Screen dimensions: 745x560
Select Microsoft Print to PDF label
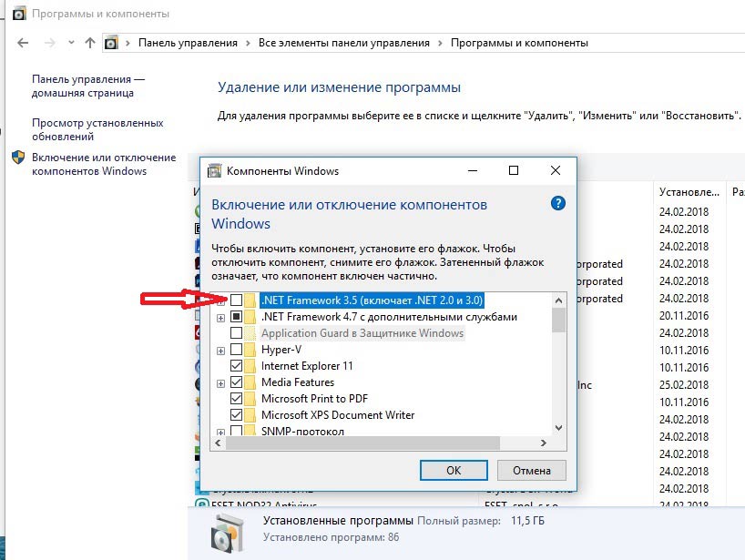pyautogui.click(x=314, y=399)
